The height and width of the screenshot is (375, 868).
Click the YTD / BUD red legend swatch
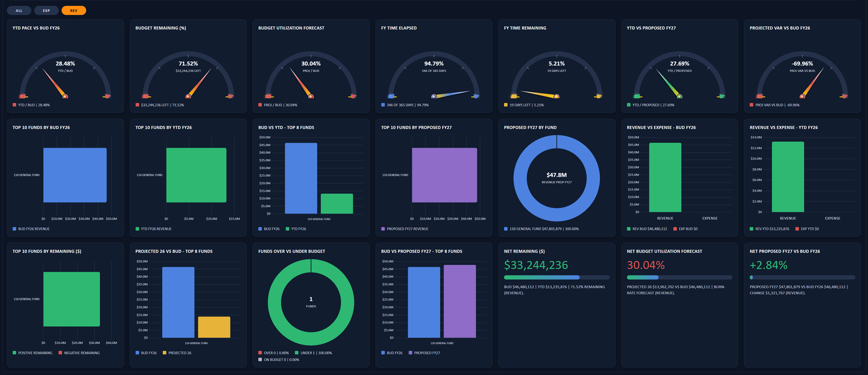pos(15,105)
